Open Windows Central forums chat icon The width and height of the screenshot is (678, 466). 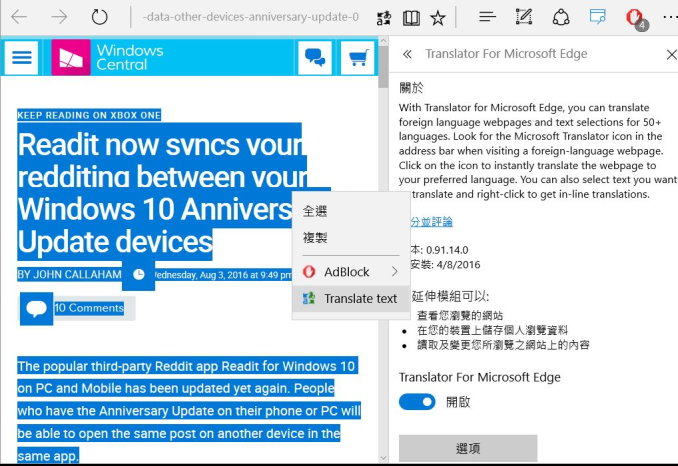(315, 57)
